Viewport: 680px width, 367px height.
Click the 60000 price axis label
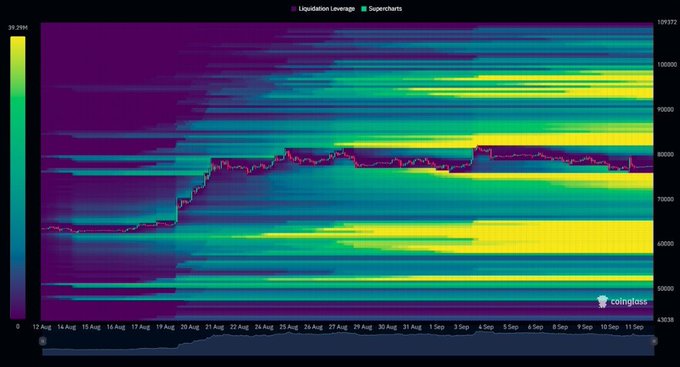pyautogui.click(x=666, y=244)
